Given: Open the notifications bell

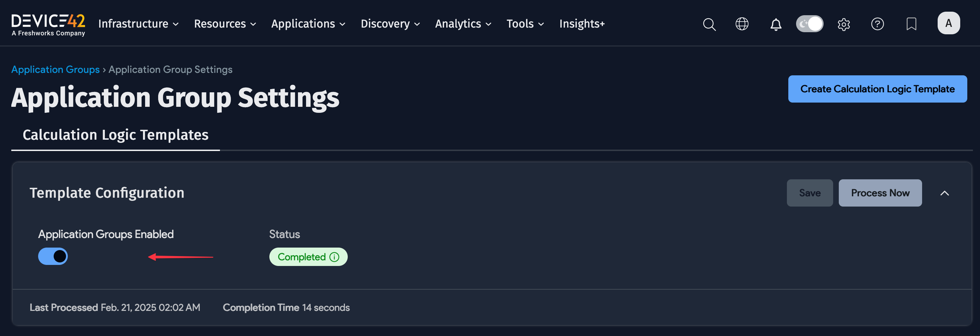Looking at the screenshot, I should tap(775, 24).
